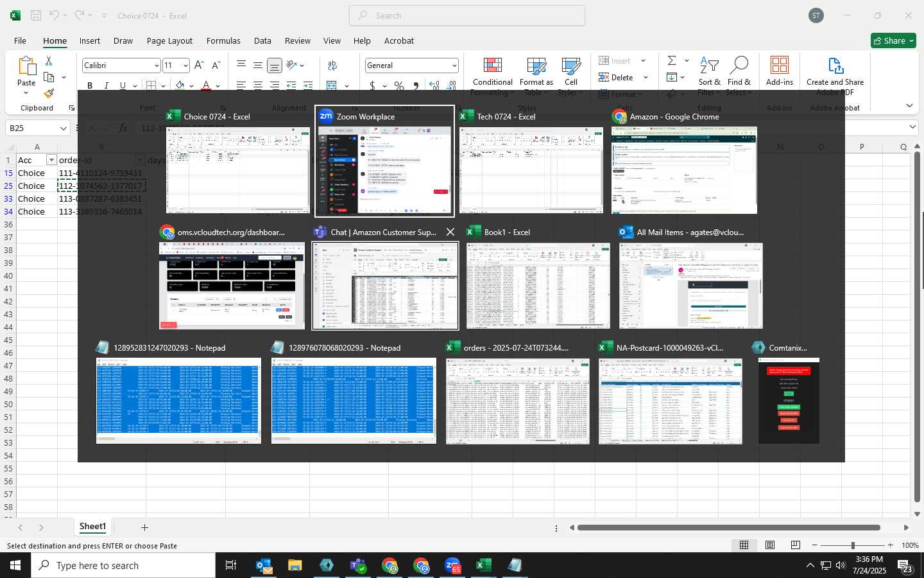Click the zoom slider handle in status bar

point(852,545)
